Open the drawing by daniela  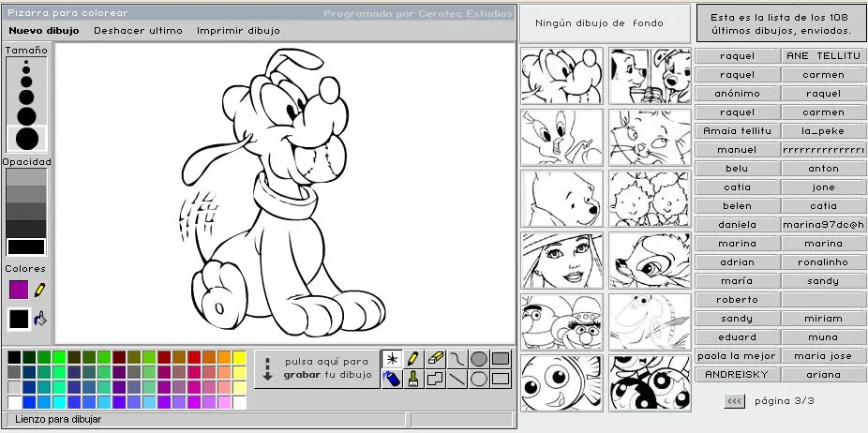pyautogui.click(x=737, y=225)
